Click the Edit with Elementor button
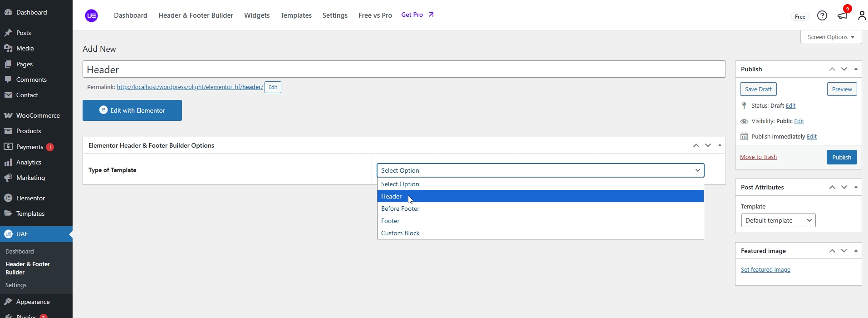 (x=132, y=110)
